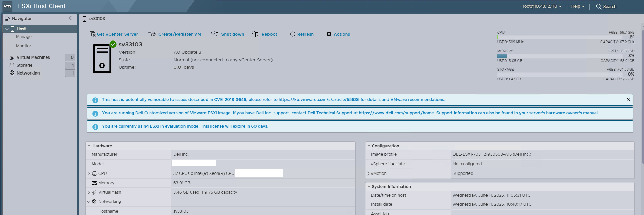Click the Refresh circular arrow icon
Image resolution: width=644 pixels, height=215 pixels.
[x=293, y=34]
